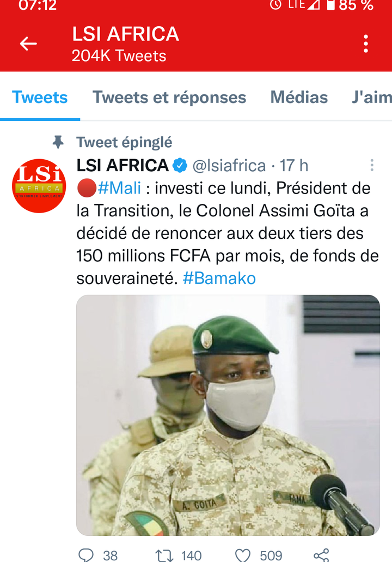
Task: Like the tweet with heart icon
Action: click(x=242, y=555)
